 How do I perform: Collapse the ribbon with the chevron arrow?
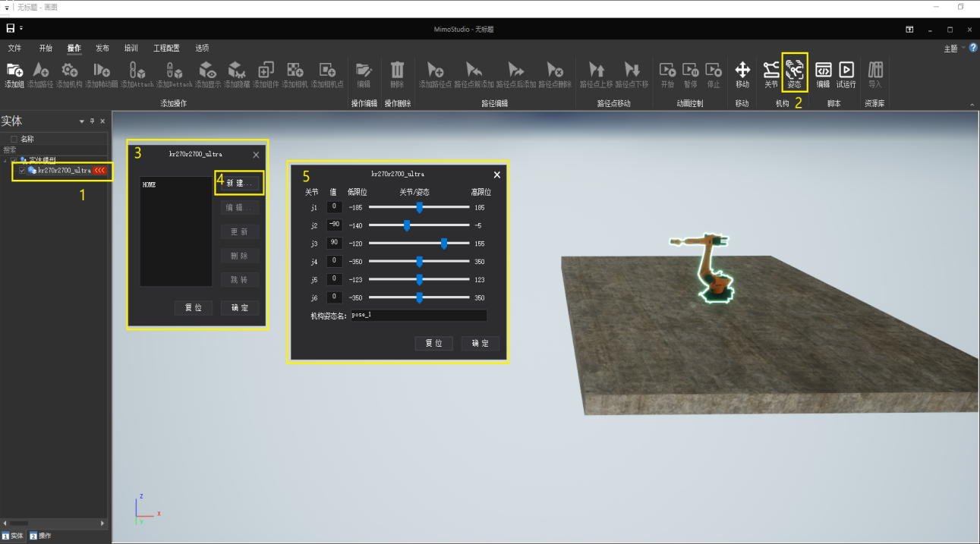pyautogui.click(x=972, y=104)
